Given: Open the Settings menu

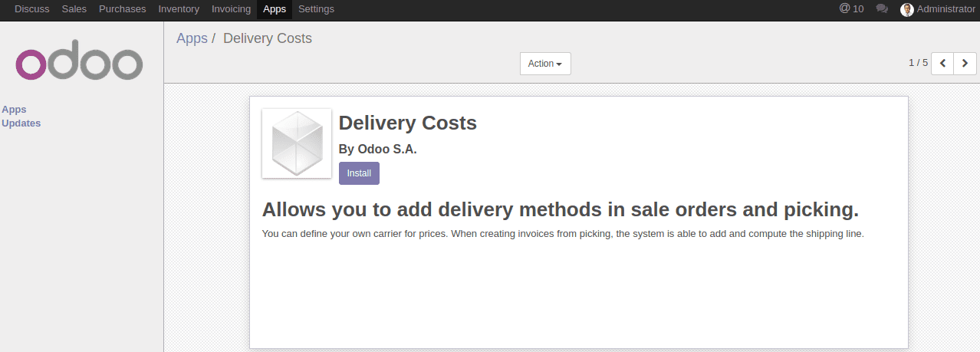Looking at the screenshot, I should 316,9.
